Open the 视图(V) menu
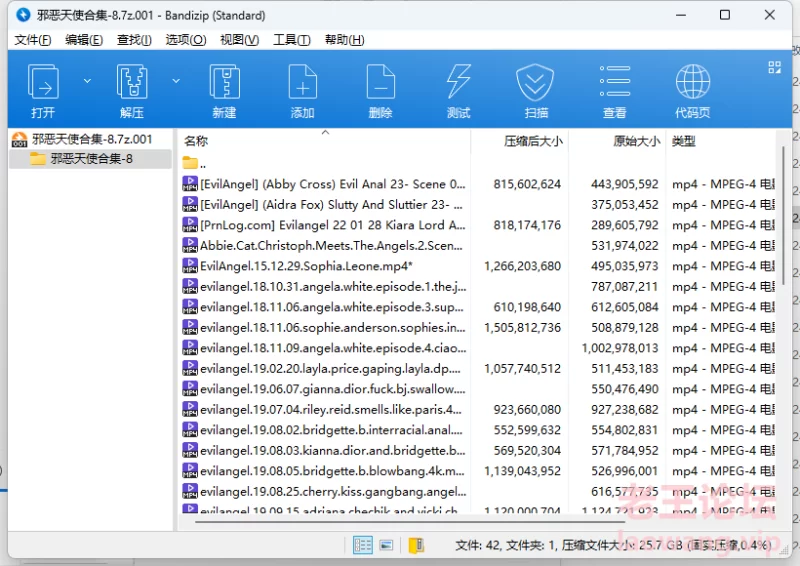The width and height of the screenshot is (800, 566). [239, 40]
